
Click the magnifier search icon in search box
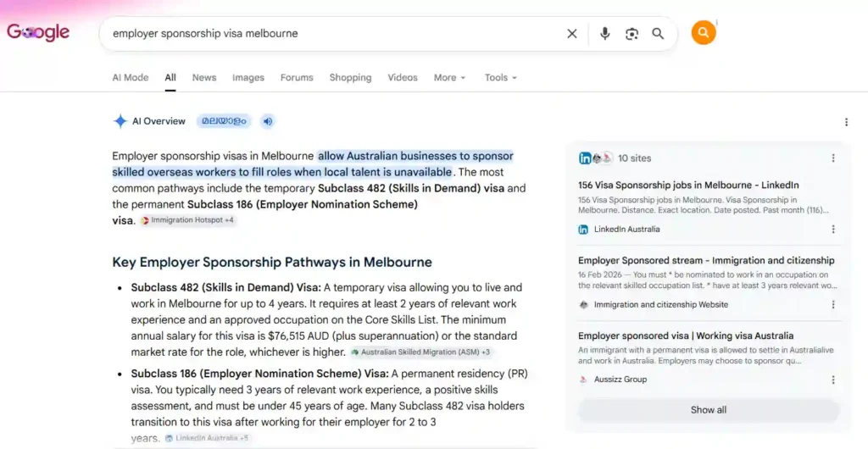coord(658,34)
